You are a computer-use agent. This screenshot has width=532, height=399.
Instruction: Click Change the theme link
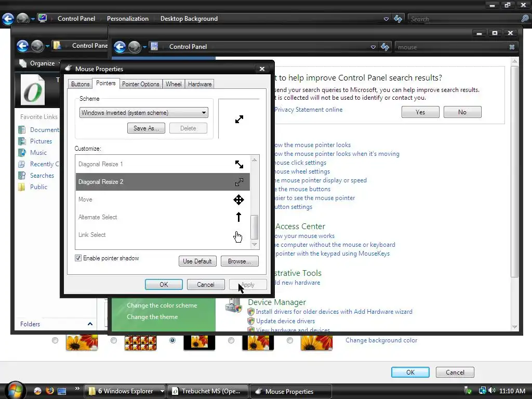152,317
